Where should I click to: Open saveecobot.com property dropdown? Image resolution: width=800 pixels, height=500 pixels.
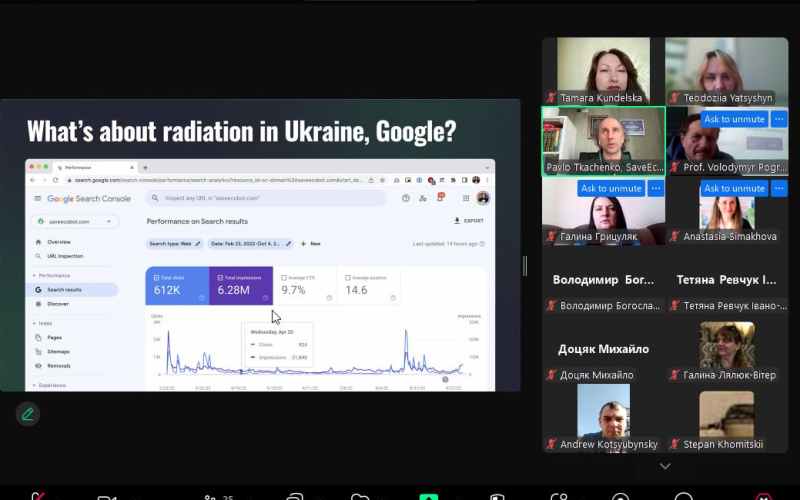point(75,221)
